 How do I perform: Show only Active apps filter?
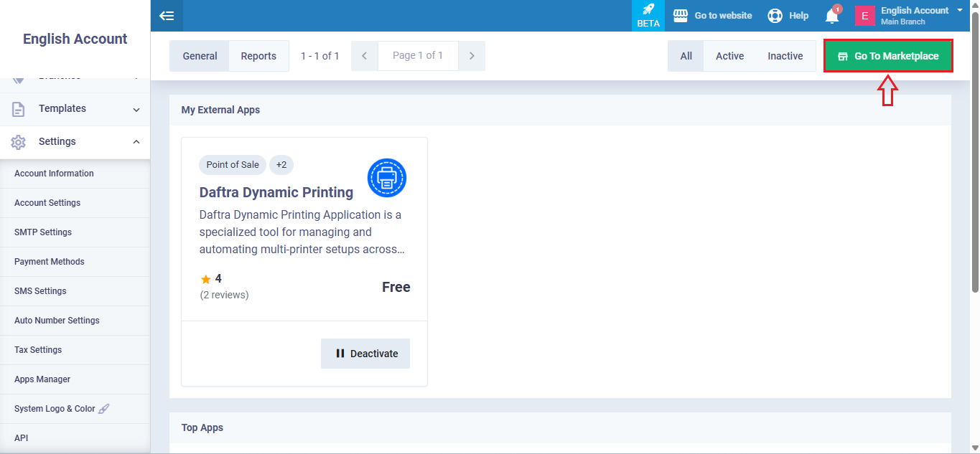[729, 56]
